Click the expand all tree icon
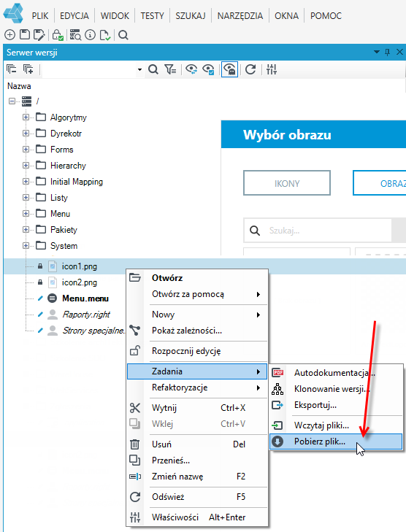406x532 pixels. coord(28,69)
